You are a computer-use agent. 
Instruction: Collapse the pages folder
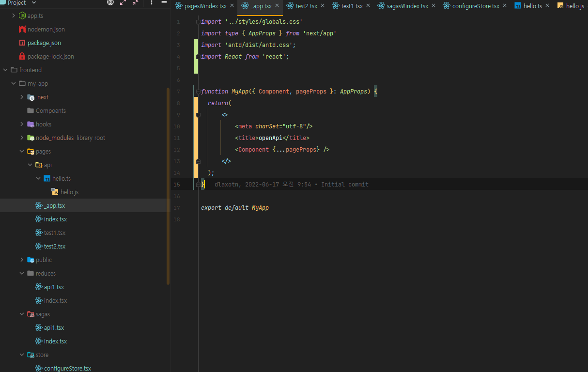[22, 152]
